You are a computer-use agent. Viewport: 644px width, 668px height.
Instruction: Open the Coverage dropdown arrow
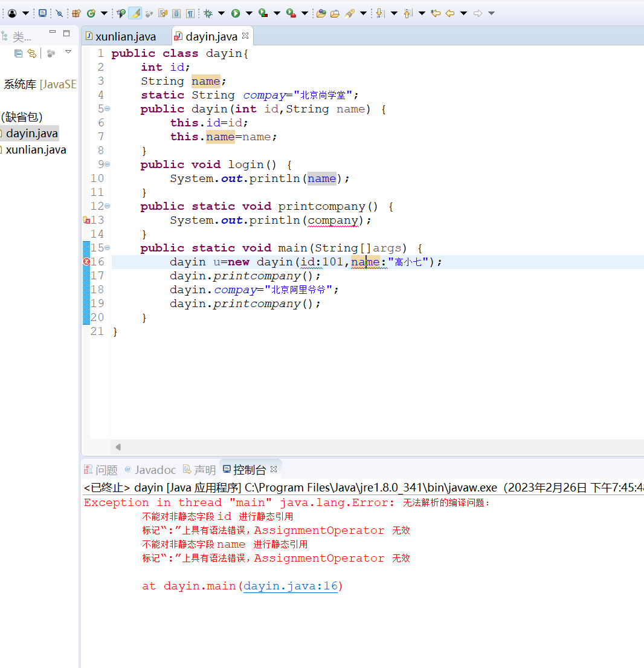pos(277,13)
